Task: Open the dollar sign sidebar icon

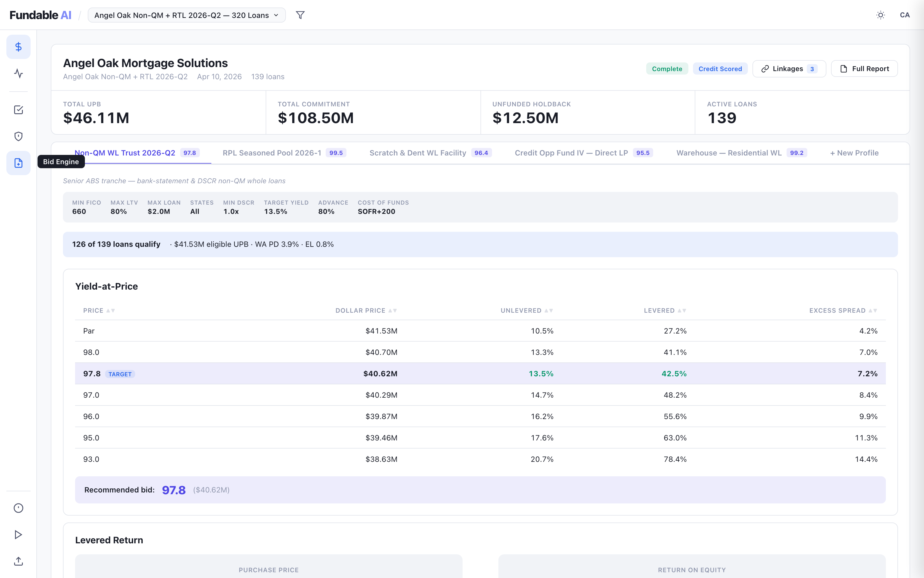Action: pos(18,47)
